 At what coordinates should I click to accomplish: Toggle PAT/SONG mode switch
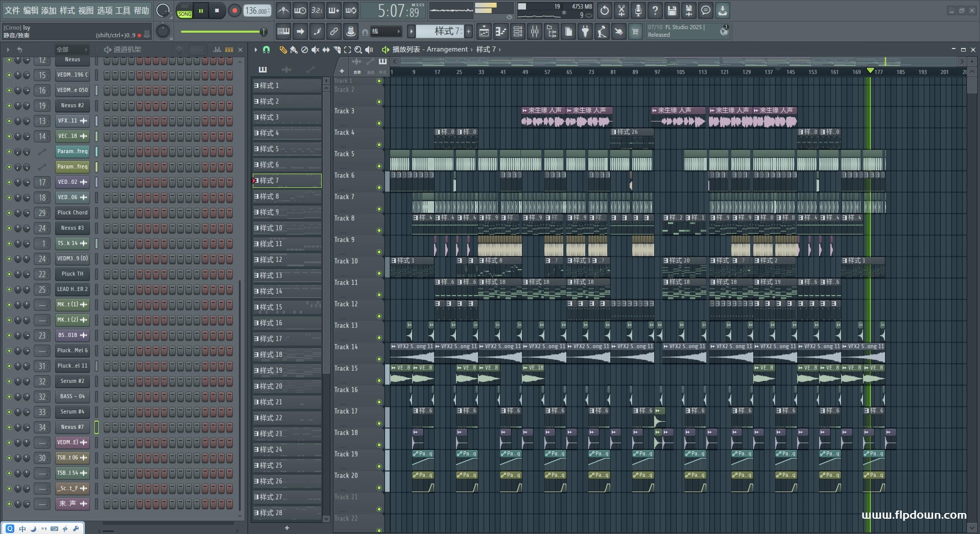(x=184, y=11)
